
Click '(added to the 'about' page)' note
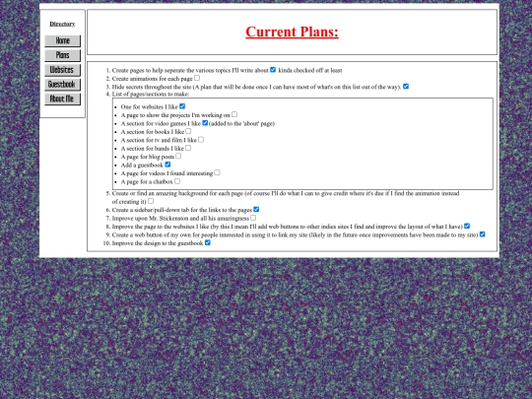[242, 123]
